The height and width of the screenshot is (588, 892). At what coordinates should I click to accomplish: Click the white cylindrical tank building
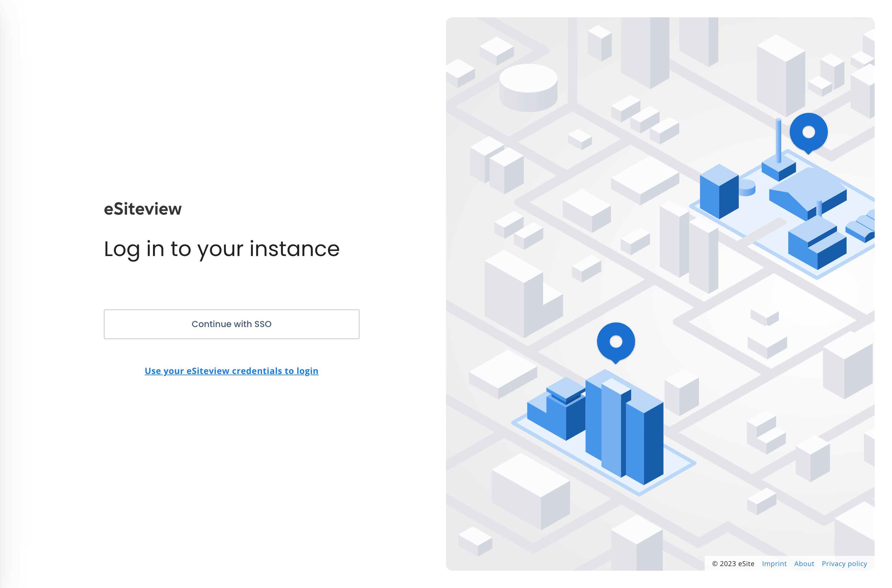(528, 87)
